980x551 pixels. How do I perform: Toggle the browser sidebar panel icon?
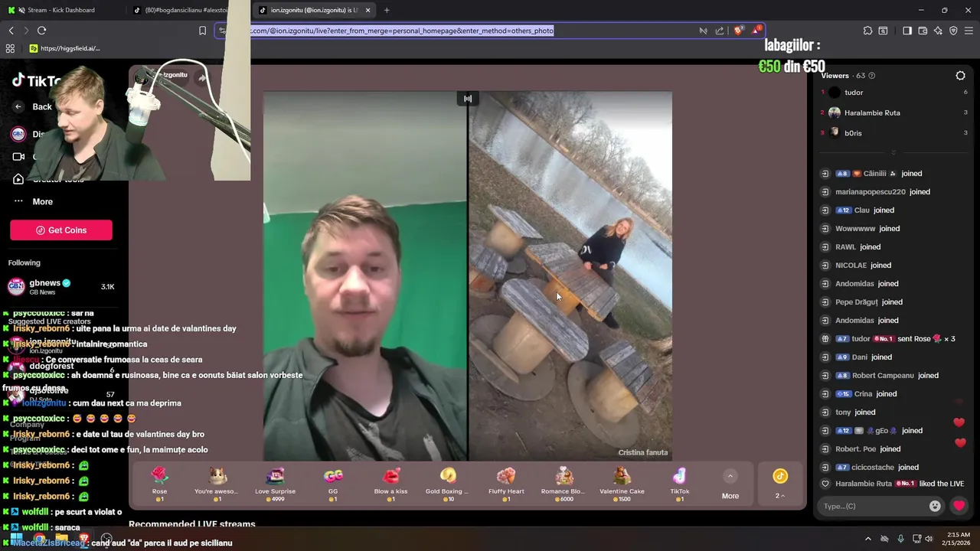907,31
